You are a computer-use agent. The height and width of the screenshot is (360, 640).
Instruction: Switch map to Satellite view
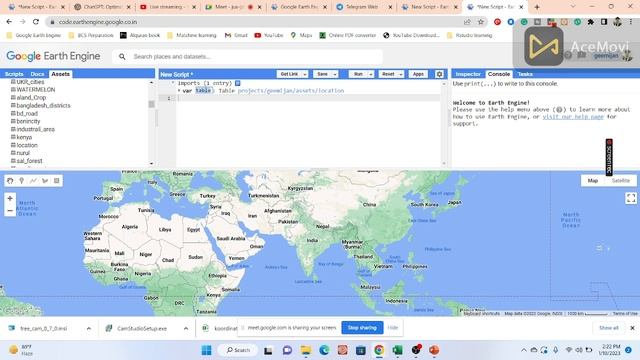click(620, 180)
